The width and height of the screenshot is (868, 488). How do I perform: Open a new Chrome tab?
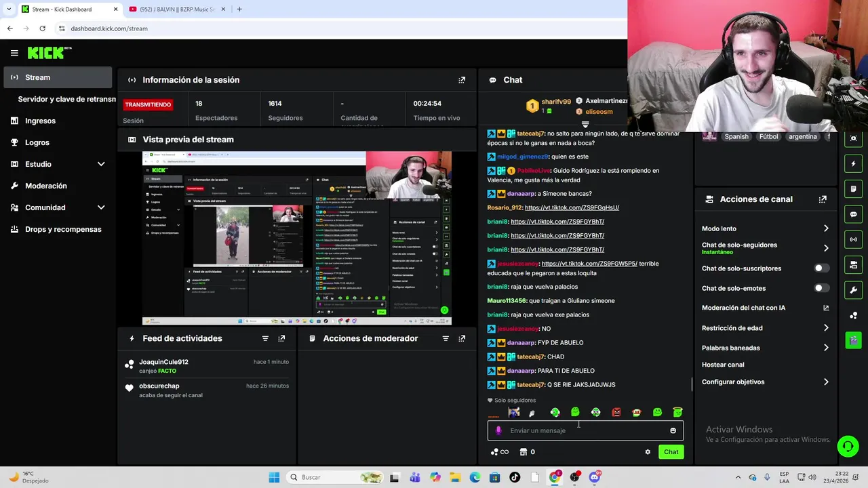point(239,9)
